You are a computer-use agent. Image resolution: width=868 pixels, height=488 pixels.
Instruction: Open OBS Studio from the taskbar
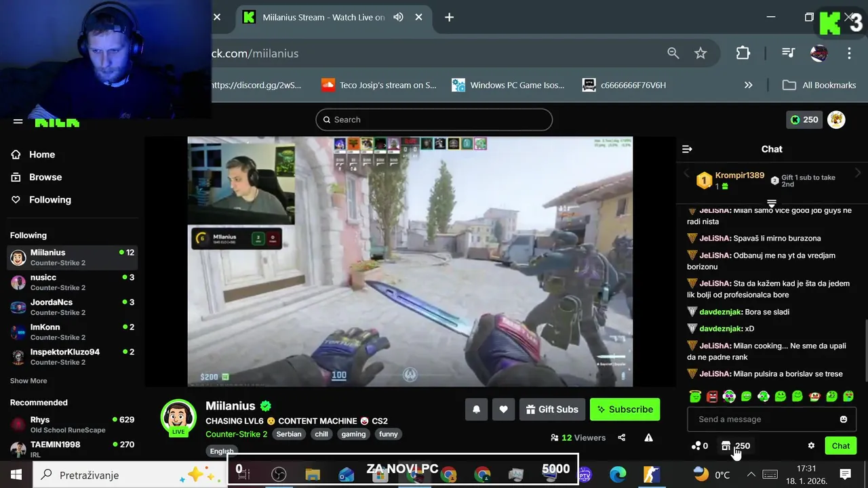pos(279,474)
